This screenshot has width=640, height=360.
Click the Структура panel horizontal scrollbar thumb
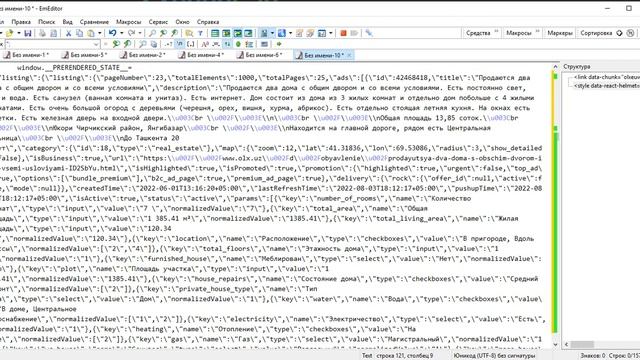582,344
